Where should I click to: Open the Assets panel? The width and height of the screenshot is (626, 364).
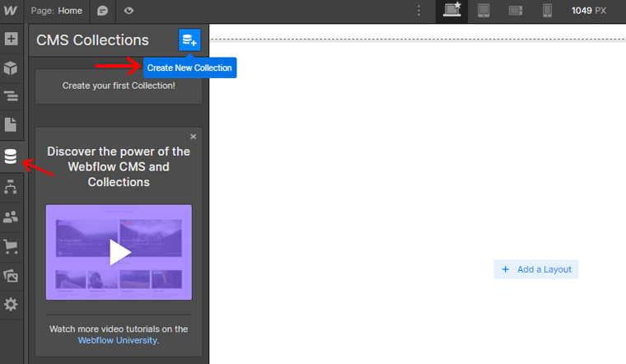point(11,275)
